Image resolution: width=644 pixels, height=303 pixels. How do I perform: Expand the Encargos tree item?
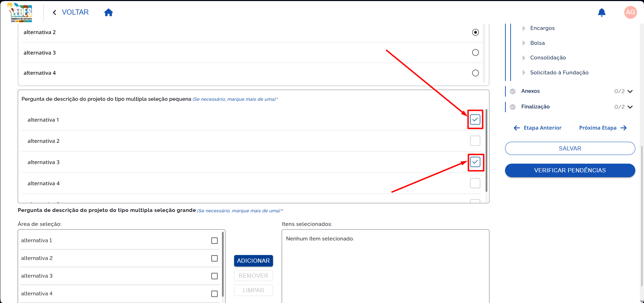[x=524, y=28]
